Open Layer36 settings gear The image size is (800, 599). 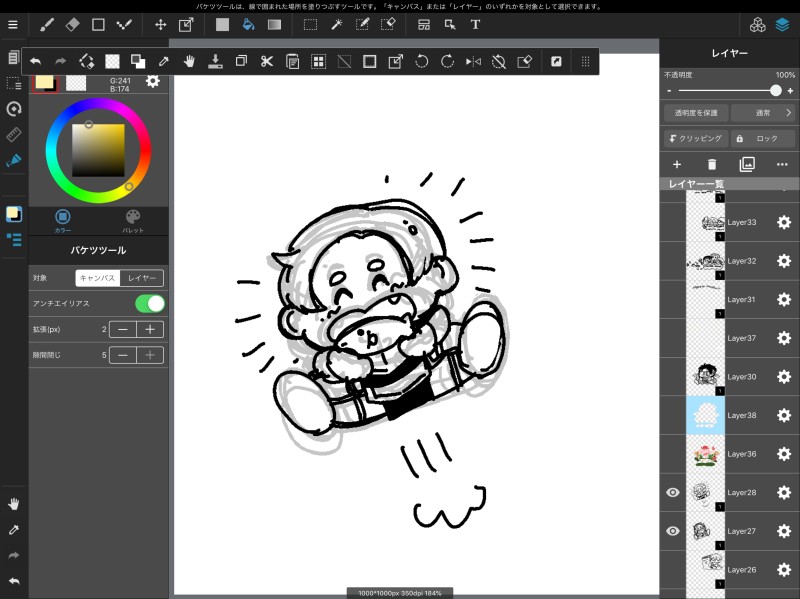tap(784, 454)
